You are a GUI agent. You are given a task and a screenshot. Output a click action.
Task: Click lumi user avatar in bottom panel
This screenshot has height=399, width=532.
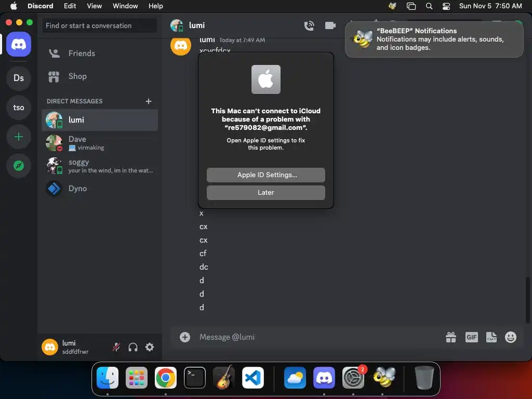(x=50, y=347)
